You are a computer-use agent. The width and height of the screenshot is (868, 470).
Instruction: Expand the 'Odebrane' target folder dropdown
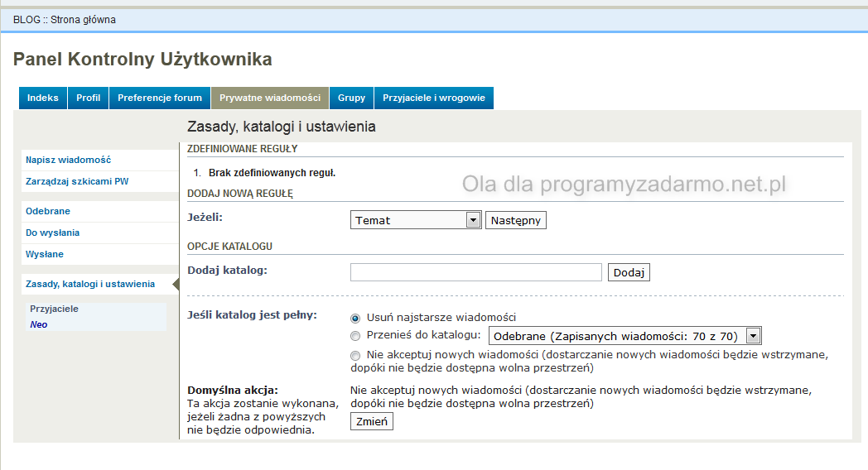[x=624, y=336]
